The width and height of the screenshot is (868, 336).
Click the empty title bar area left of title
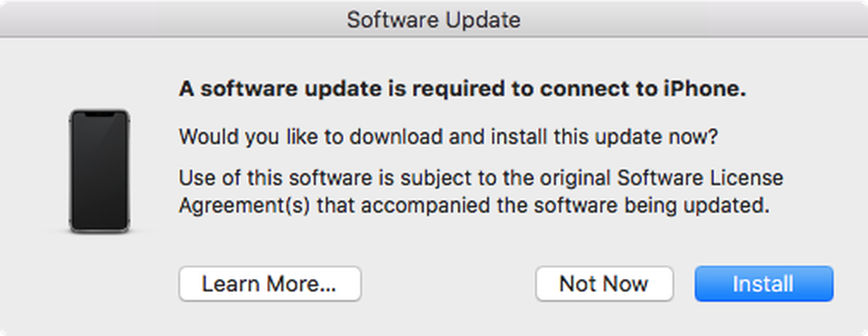[x=155, y=20]
